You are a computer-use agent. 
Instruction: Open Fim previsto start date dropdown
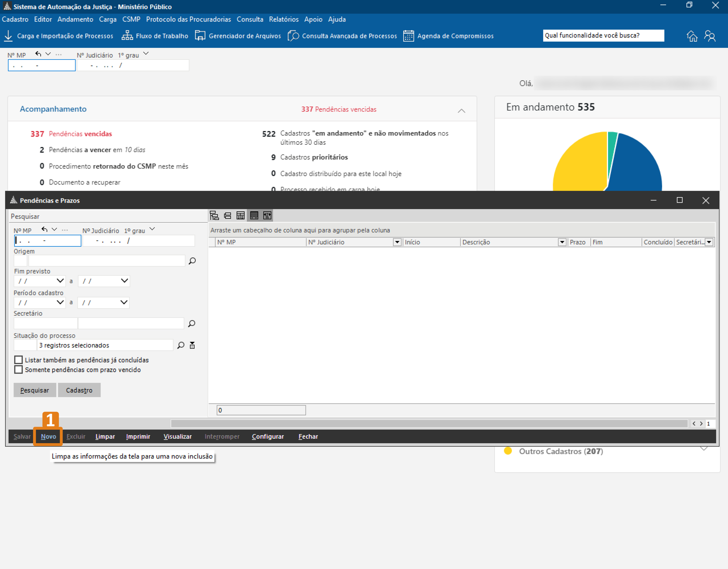click(x=60, y=281)
